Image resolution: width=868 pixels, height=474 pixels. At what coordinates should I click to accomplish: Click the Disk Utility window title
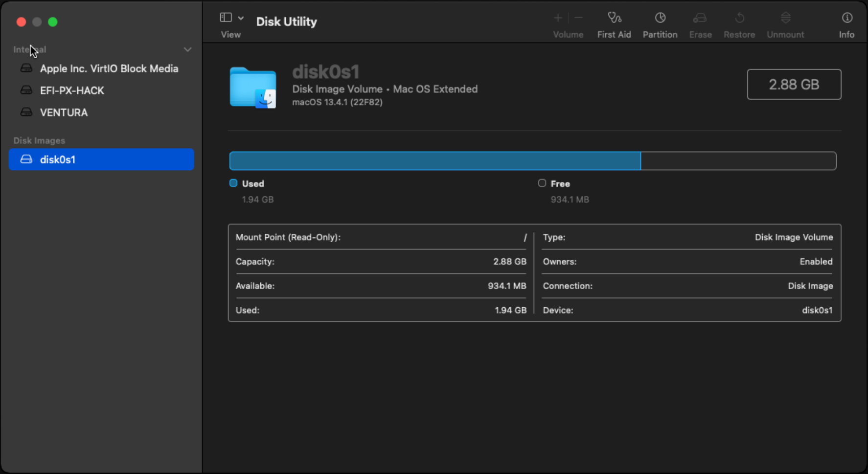point(287,22)
